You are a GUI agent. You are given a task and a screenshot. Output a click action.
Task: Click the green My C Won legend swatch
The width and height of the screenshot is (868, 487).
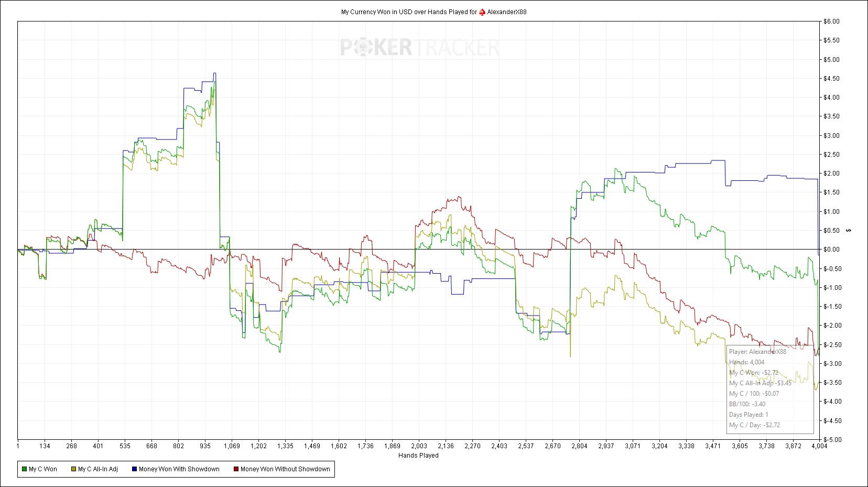24,469
